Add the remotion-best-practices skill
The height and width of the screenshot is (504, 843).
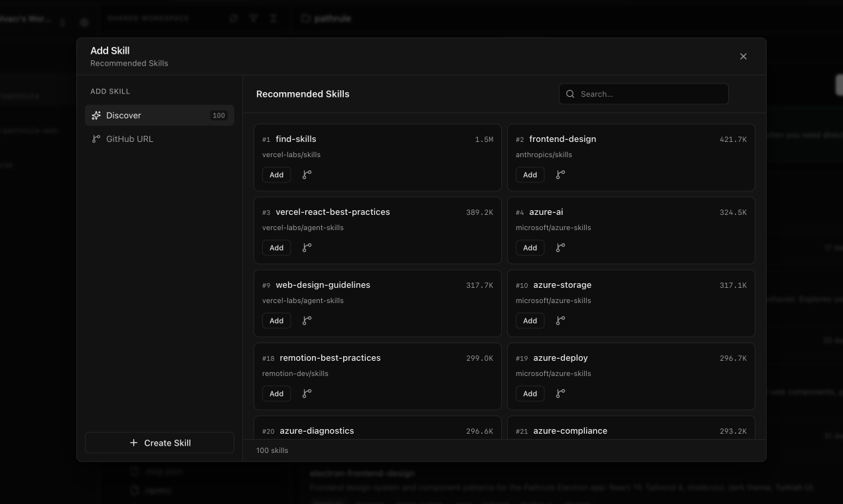tap(277, 394)
